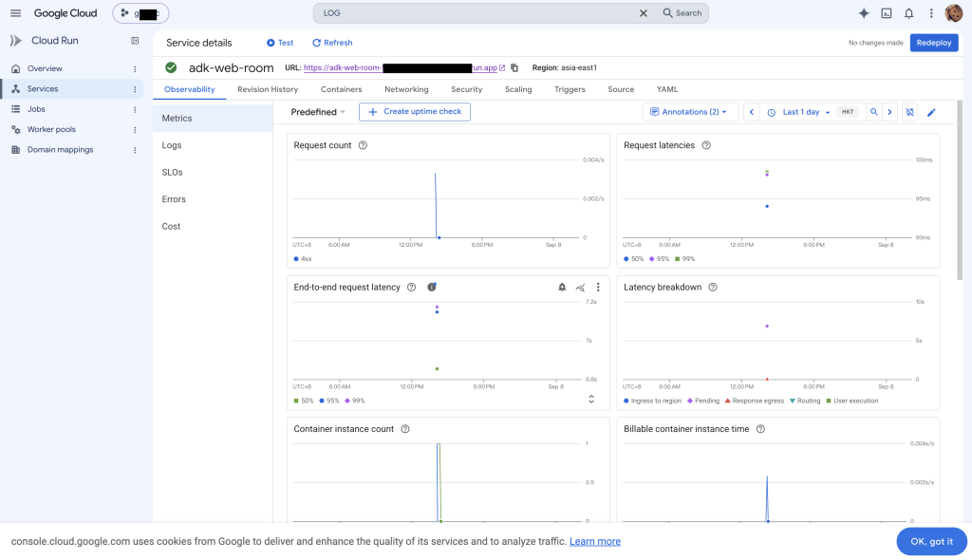Open End-to-end latency in Metrics Explorer
This screenshot has height=560, width=972.
coord(580,288)
